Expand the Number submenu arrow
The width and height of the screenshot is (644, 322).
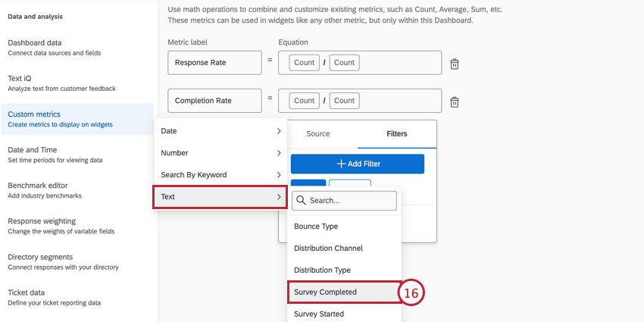279,153
